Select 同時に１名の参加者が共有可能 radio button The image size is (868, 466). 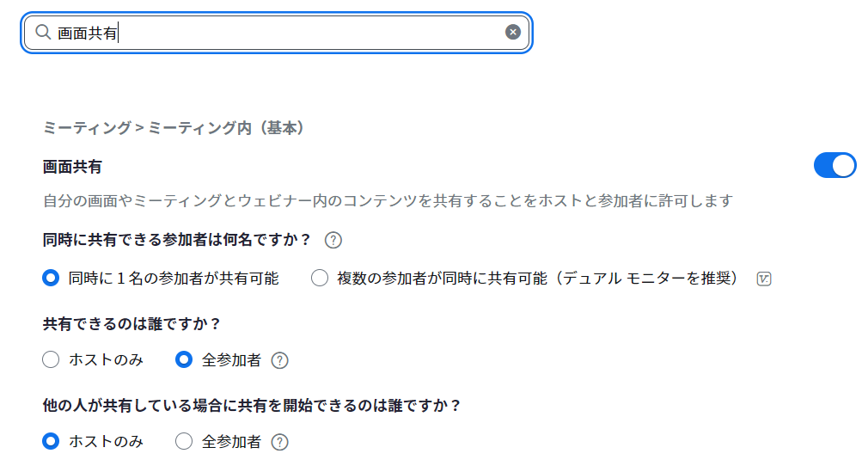pos(51,278)
